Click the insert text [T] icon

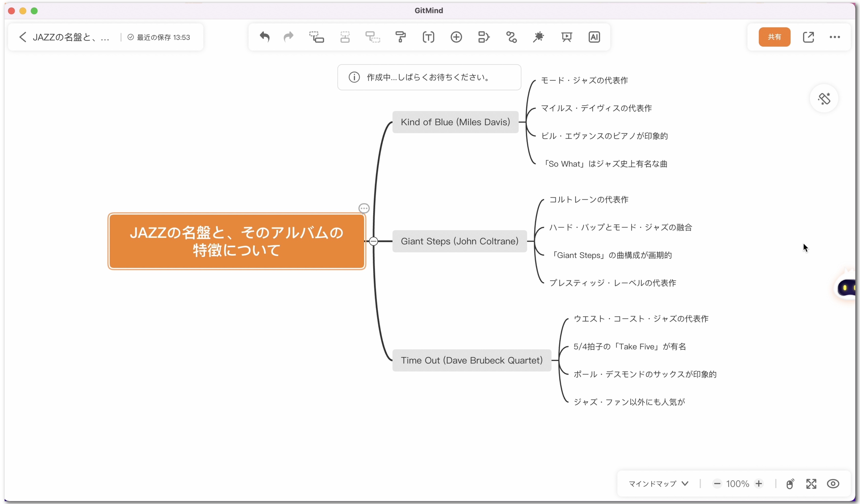428,37
